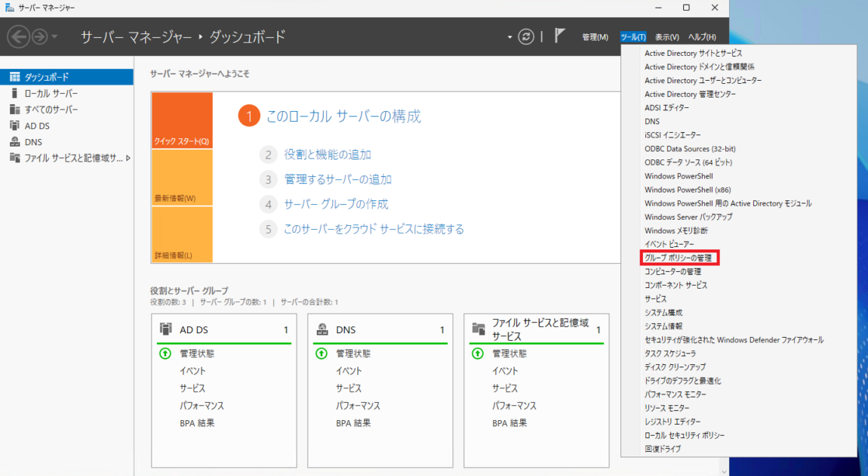Screen dimensions: 868x476
Task: Click このローカル サーバーの構成 link
Action: click(343, 116)
